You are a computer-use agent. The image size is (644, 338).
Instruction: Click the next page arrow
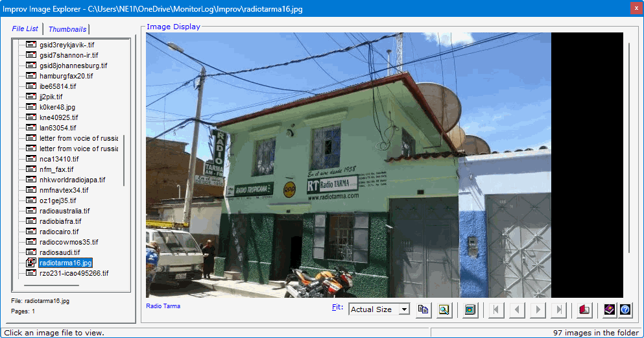(x=538, y=309)
